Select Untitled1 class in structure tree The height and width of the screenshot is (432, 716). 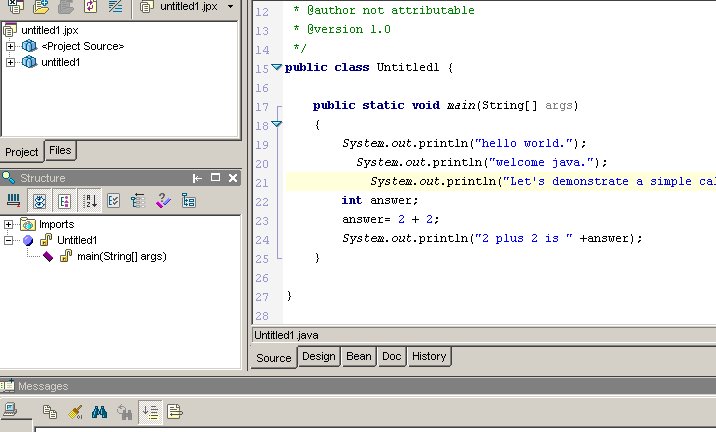(x=77, y=240)
